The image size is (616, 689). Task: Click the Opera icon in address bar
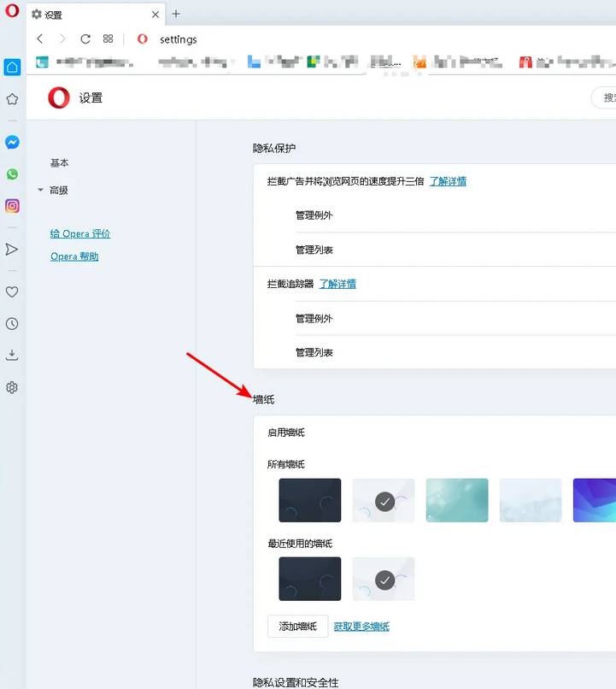(143, 39)
